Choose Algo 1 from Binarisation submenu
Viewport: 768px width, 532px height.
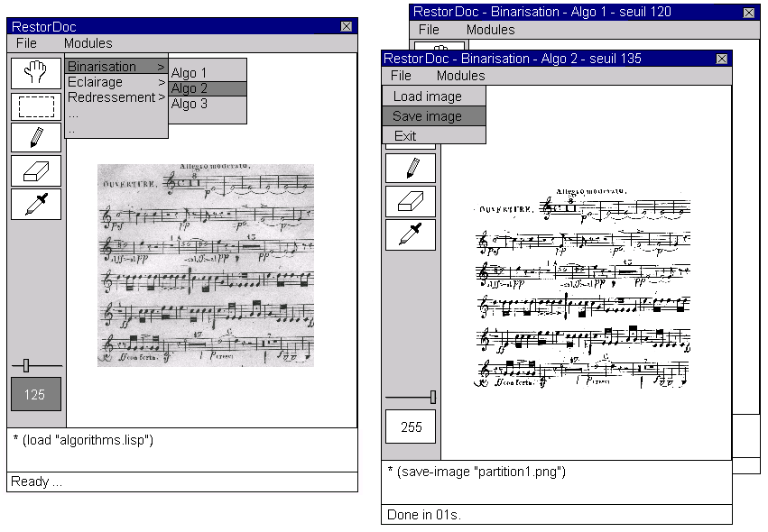point(208,73)
